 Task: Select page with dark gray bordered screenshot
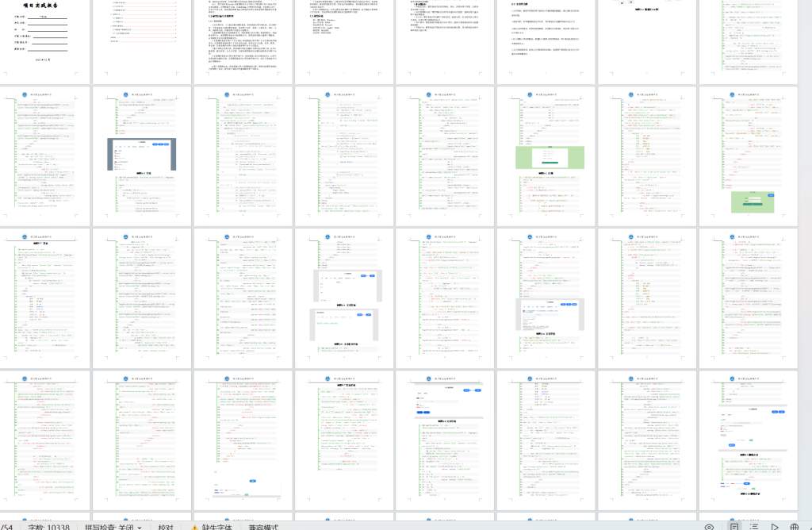[x=141, y=156]
